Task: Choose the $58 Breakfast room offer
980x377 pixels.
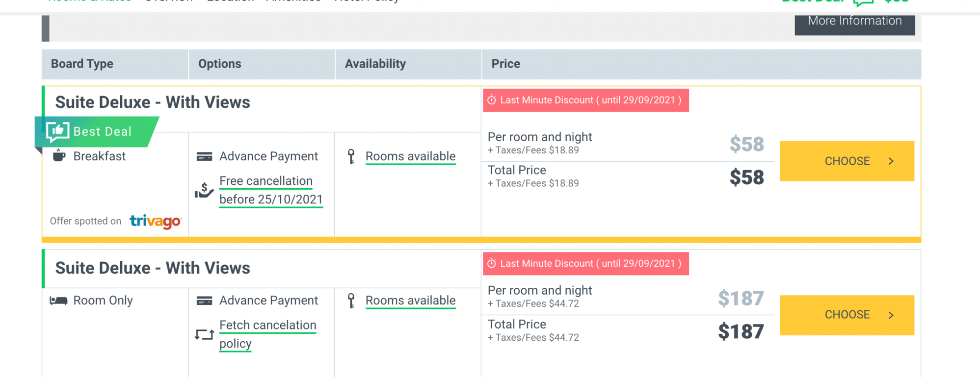Action: pos(847,161)
